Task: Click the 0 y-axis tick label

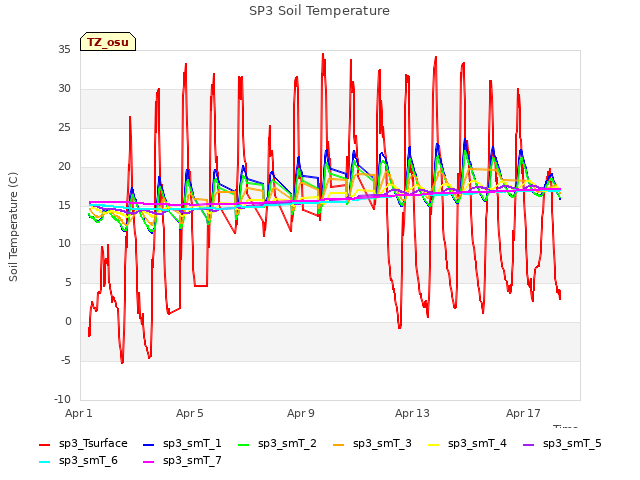Action: pyautogui.click(x=68, y=322)
